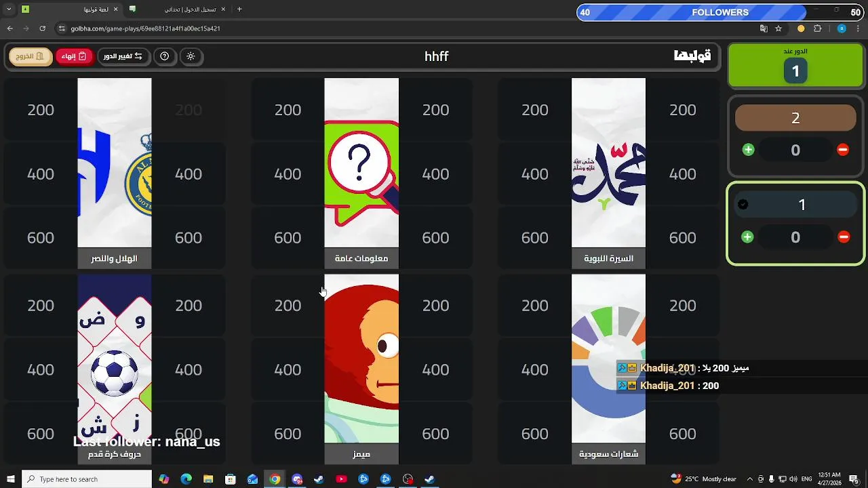Click team 1 score field showing 0
Image resolution: width=868 pixels, height=488 pixels.
[x=795, y=237]
